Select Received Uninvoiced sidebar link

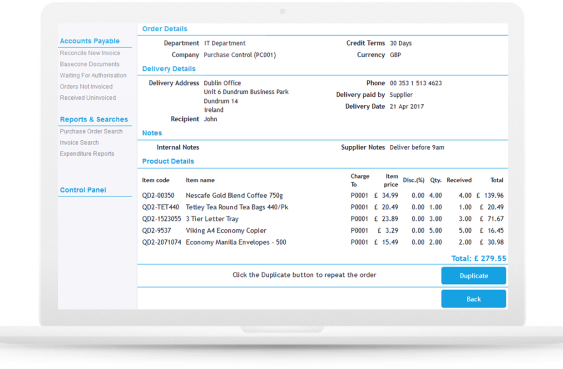88,98
